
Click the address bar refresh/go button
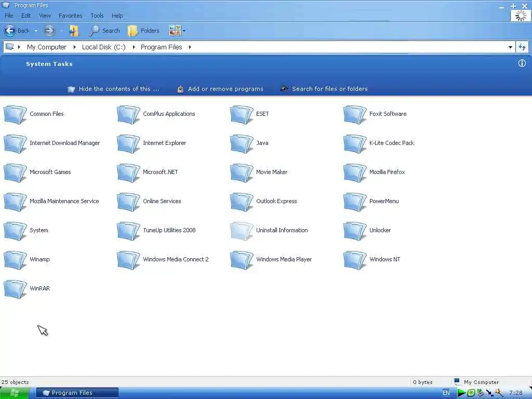[x=522, y=47]
